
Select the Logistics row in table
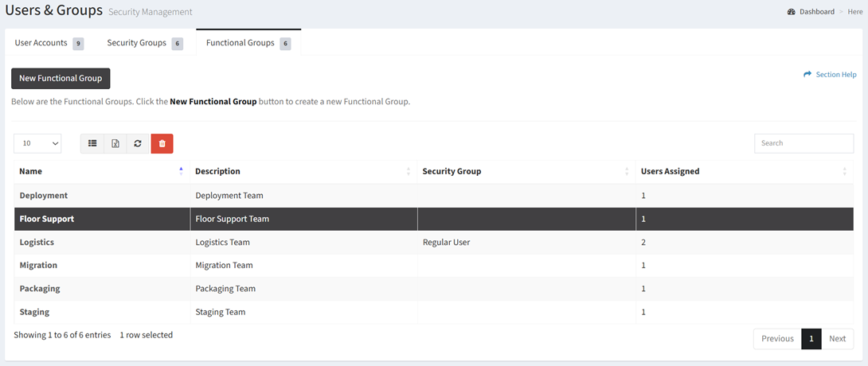point(433,242)
